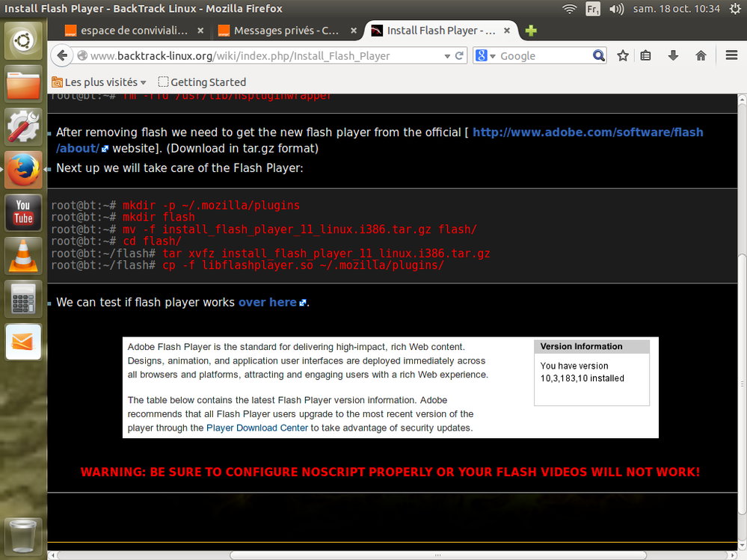The height and width of the screenshot is (560, 747).
Task: Open the Downloads arrow panel
Action: coord(673,56)
